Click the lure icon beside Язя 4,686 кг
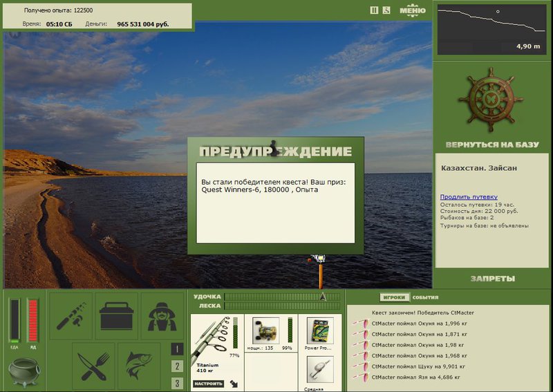The height and width of the screenshot is (392, 553). pyautogui.click(x=361, y=377)
